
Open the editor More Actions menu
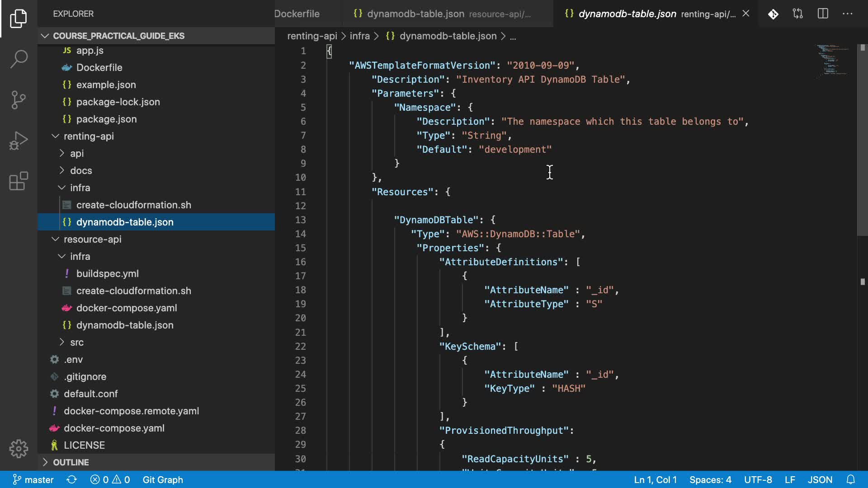click(848, 14)
